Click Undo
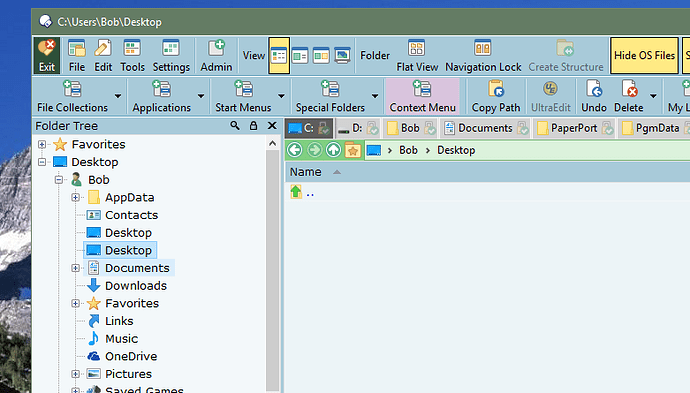Image resolution: width=690 pixels, height=393 pixels. point(594,96)
